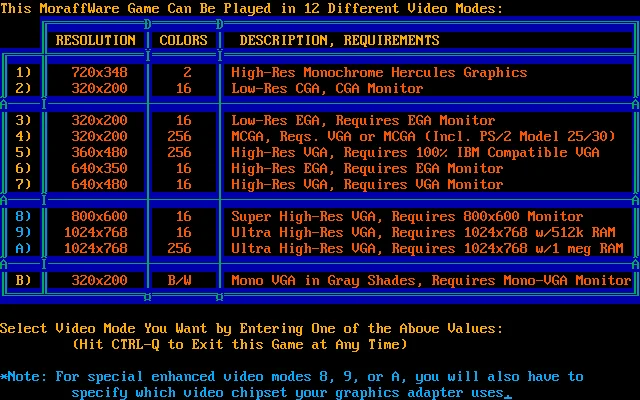This screenshot has height=400, width=640.
Task: Click the 720x348 resolution value
Action: click(x=100, y=72)
